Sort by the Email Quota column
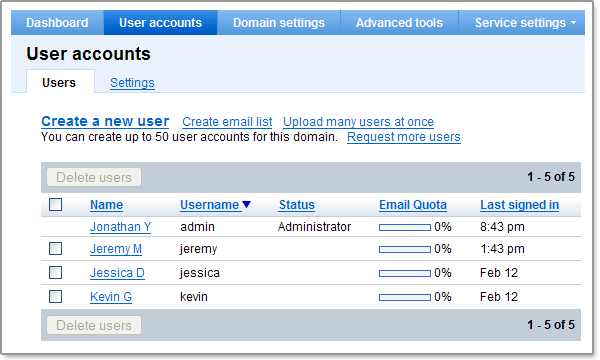This screenshot has height=360, width=600. pos(413,205)
